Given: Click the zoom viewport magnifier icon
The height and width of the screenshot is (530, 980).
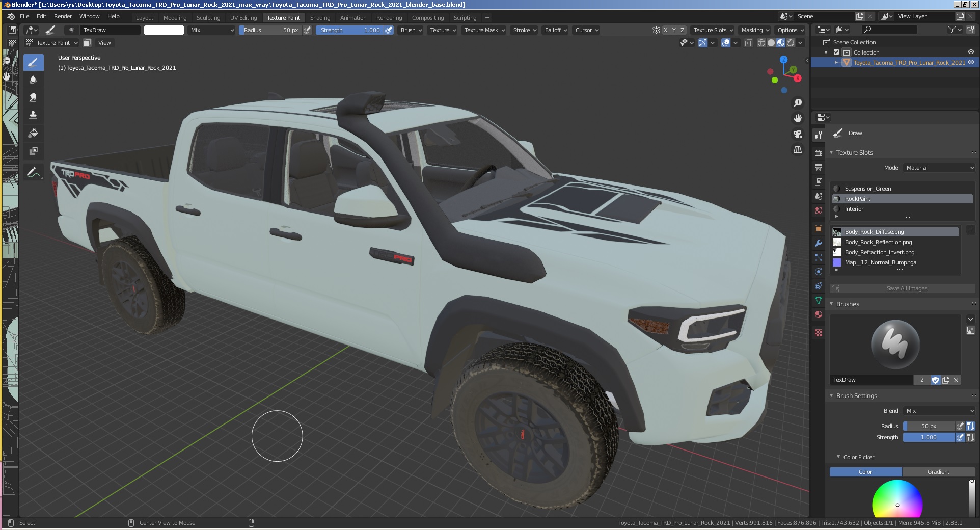Looking at the screenshot, I should tap(798, 103).
